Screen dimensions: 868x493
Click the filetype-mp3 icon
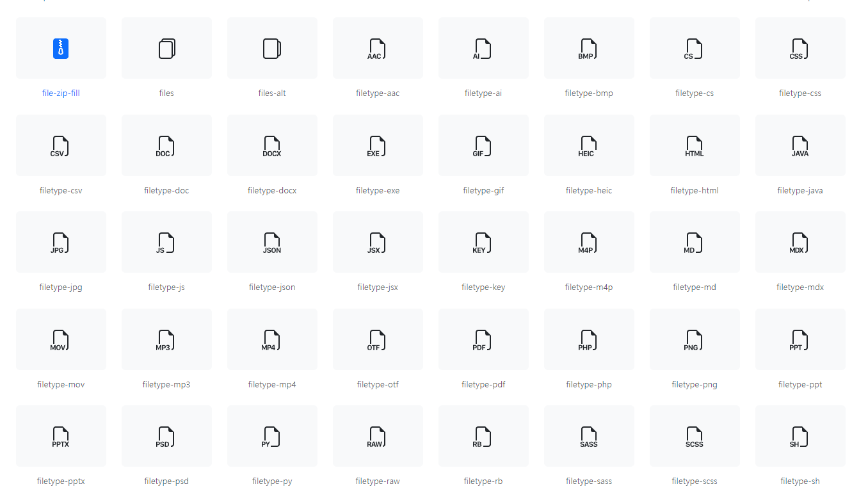(x=166, y=340)
